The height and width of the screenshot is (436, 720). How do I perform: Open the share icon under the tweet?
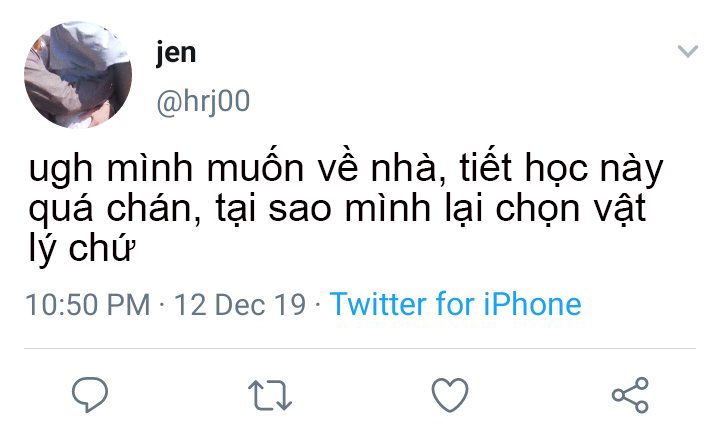point(630,395)
